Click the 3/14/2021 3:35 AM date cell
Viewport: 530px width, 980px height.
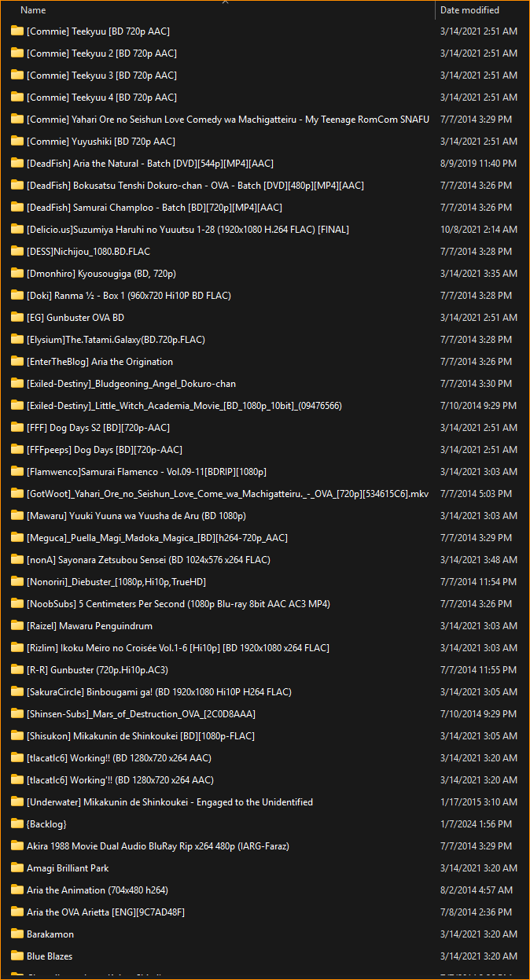click(479, 274)
